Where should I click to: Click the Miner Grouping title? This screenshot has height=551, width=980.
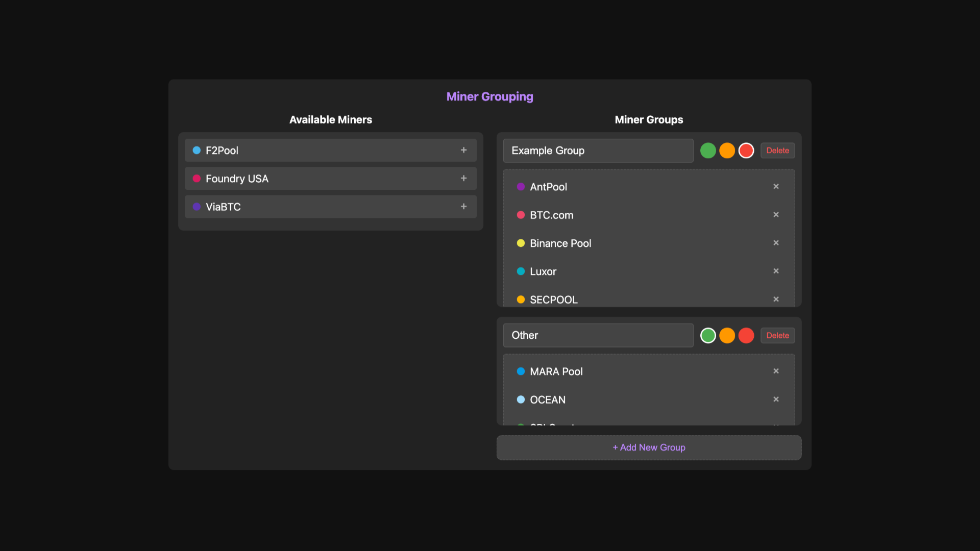(489, 96)
